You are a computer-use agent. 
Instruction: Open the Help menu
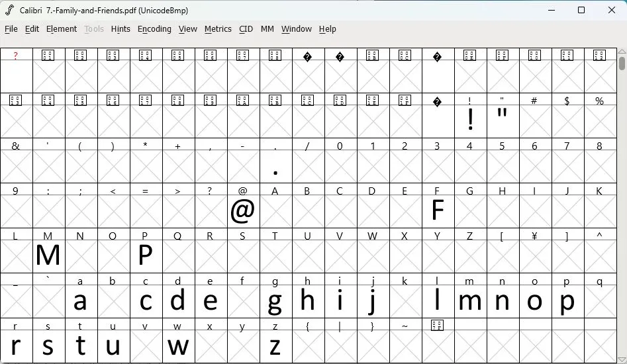click(x=327, y=28)
